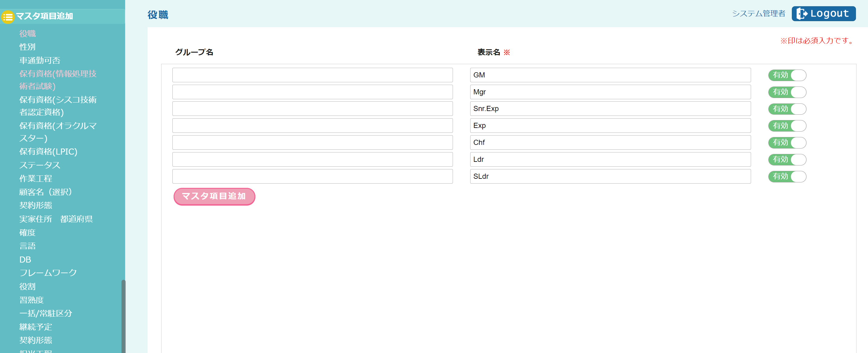Screen dimensions: 868x353
Task: Open 性別 in the sidebar menu
Action: tap(27, 47)
